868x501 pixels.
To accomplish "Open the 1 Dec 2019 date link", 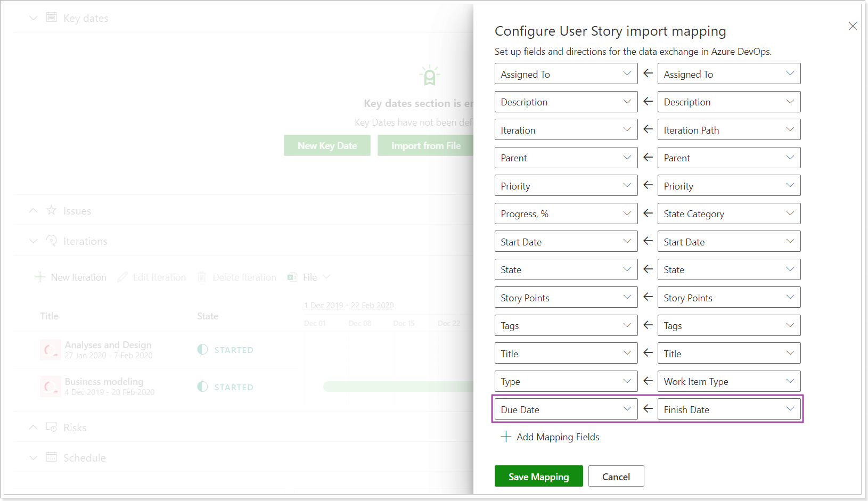I will coord(324,305).
